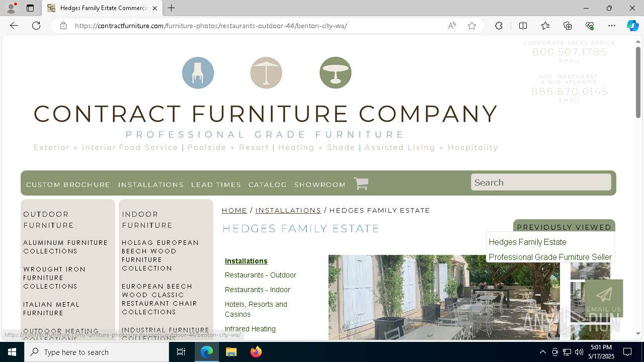Toggle split screen view

[x=523, y=26]
